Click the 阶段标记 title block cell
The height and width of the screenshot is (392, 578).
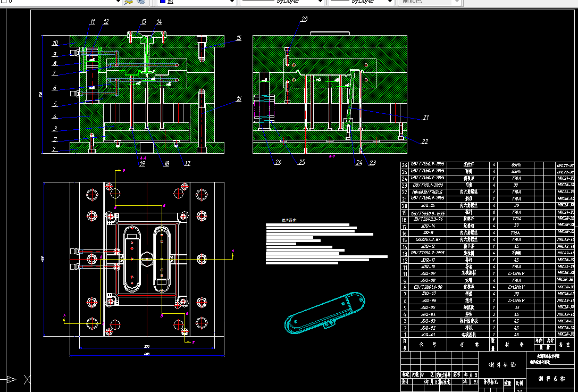point(491,382)
